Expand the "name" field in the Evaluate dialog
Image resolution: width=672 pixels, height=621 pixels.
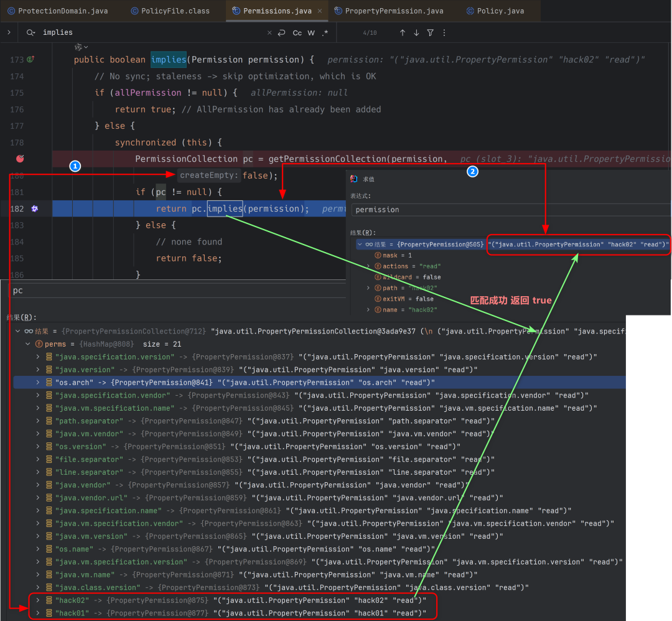(x=368, y=310)
